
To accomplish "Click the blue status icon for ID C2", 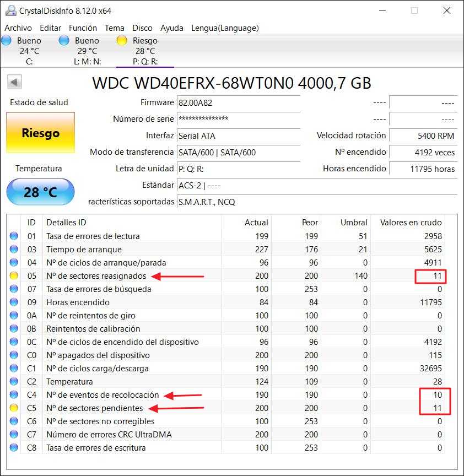I will tap(14, 381).
